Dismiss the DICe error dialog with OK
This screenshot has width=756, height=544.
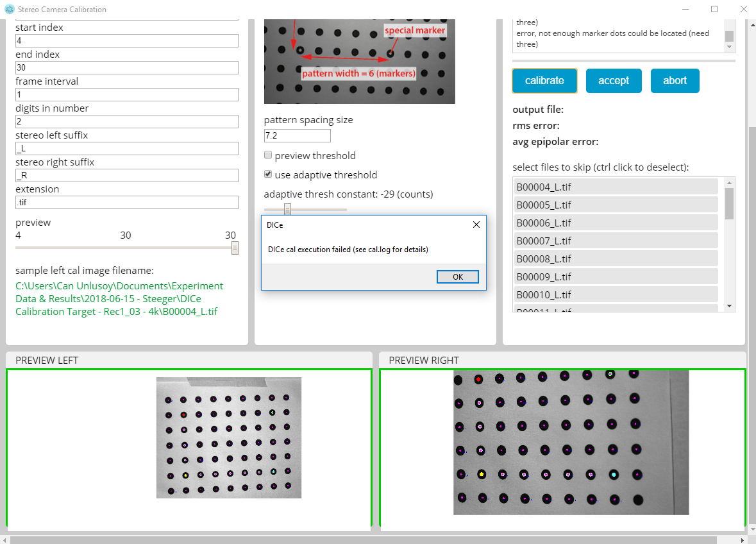pos(457,276)
